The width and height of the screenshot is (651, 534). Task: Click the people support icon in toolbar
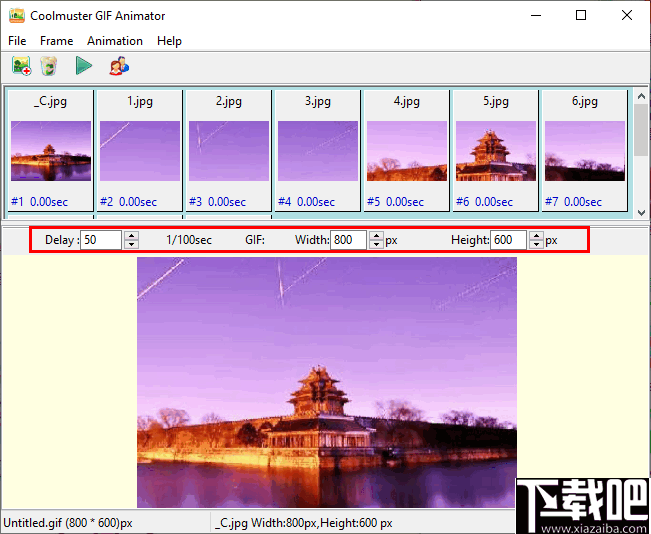(x=119, y=66)
